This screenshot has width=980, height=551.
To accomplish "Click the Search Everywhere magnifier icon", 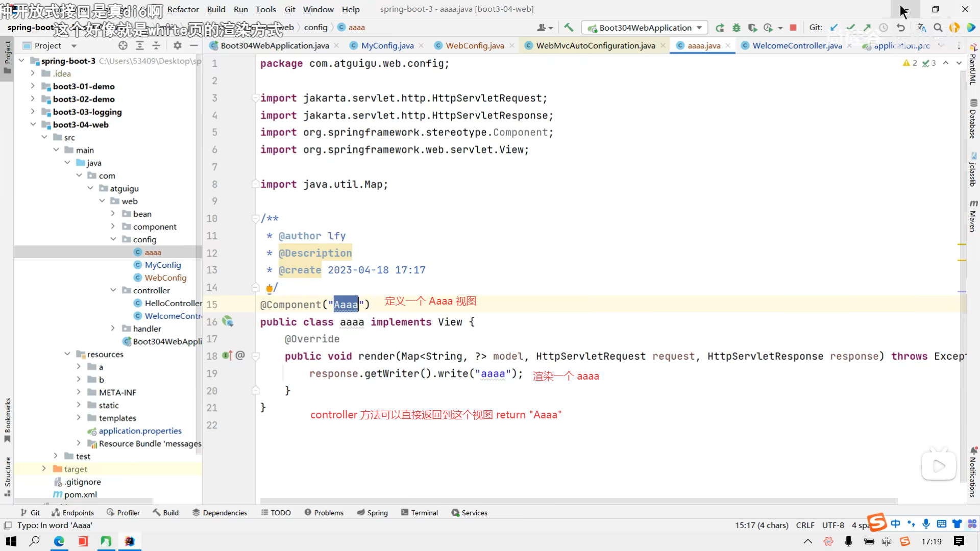I will click(x=938, y=28).
